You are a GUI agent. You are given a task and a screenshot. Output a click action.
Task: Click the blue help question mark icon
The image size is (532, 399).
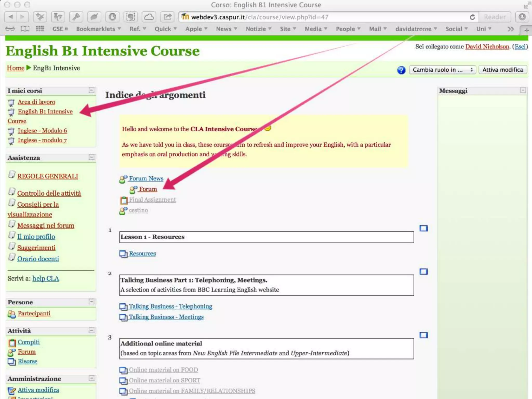click(x=401, y=70)
